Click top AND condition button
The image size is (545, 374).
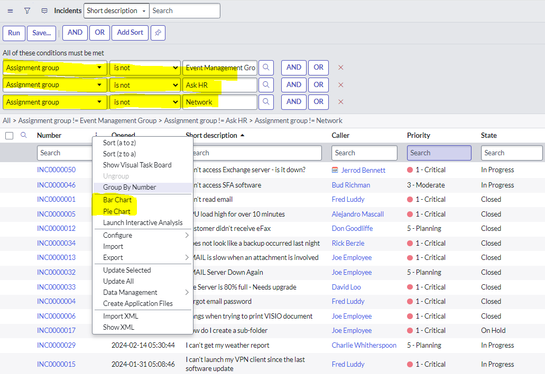(75, 33)
